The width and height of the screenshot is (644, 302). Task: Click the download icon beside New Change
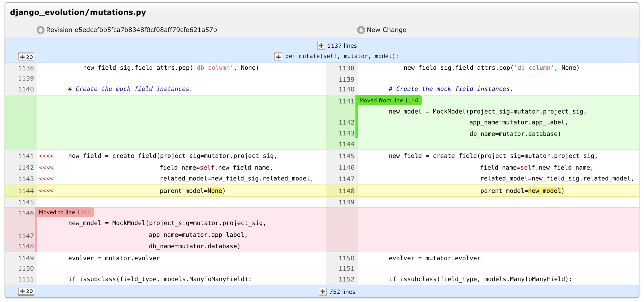[x=361, y=30]
